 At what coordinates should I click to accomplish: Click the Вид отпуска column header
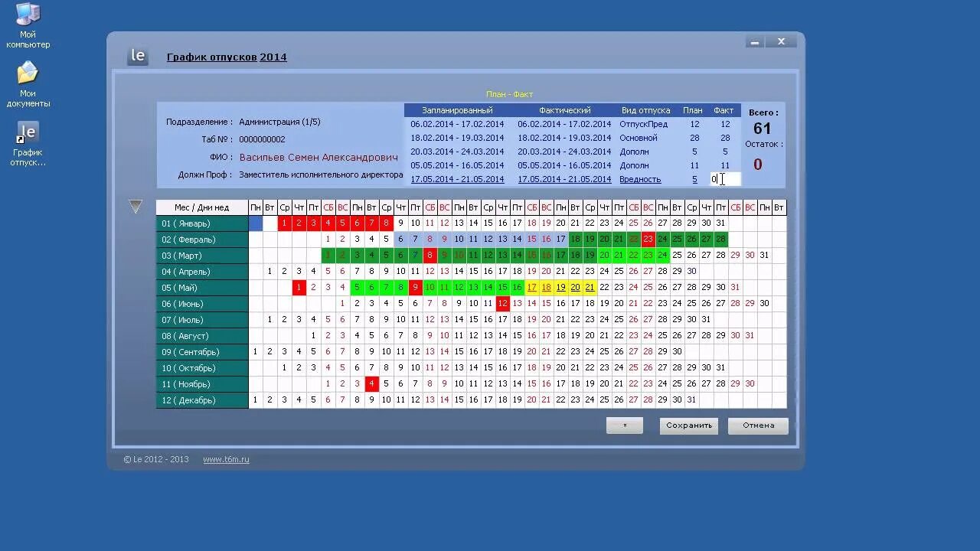(x=645, y=110)
